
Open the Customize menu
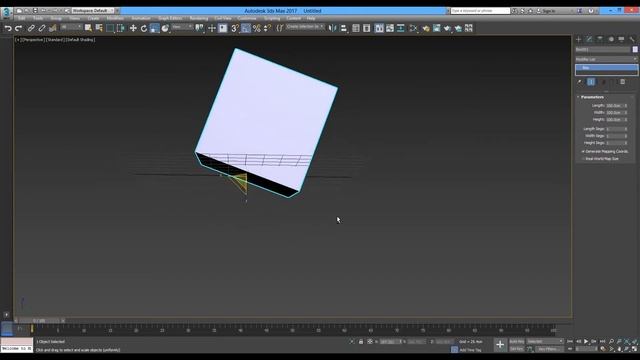[247, 18]
